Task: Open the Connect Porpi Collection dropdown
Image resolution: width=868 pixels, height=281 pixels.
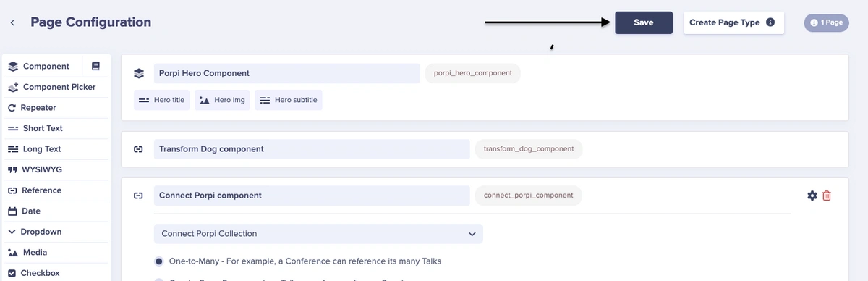Action: 318,234
